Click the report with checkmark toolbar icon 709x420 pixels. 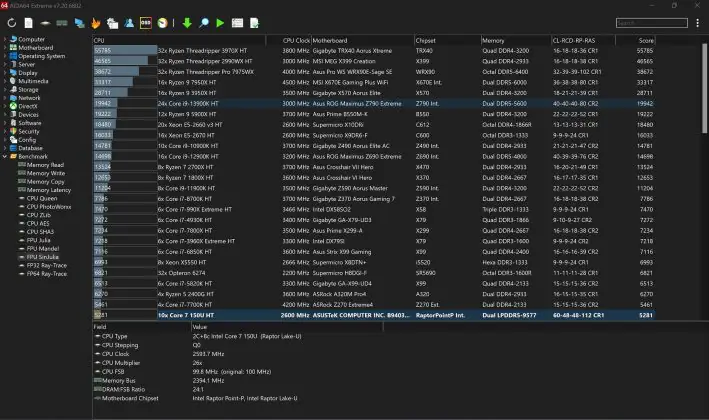click(255, 23)
